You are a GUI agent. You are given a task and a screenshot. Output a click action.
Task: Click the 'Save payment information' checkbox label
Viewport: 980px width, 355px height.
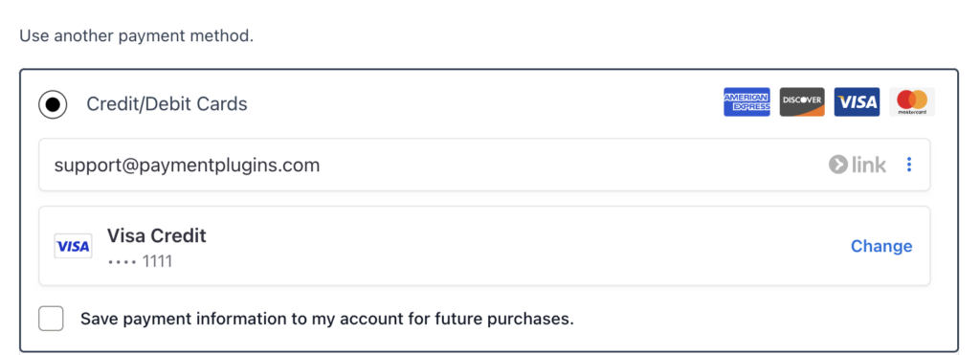coord(327,320)
